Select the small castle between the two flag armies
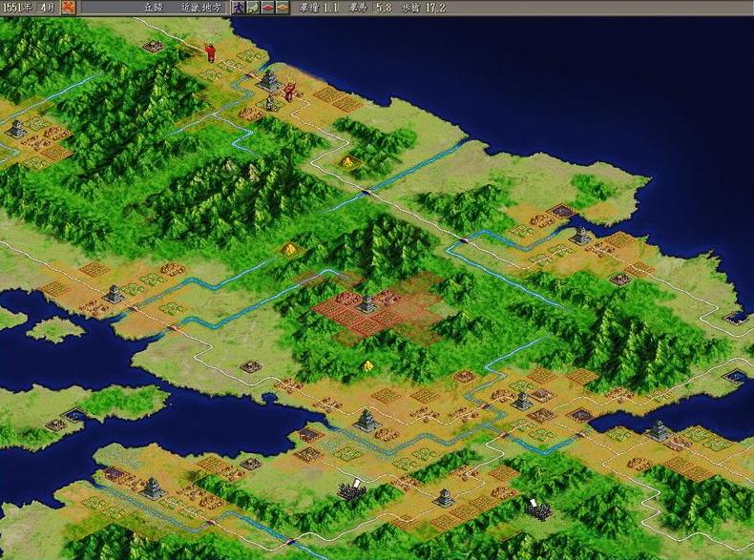 pos(444,497)
